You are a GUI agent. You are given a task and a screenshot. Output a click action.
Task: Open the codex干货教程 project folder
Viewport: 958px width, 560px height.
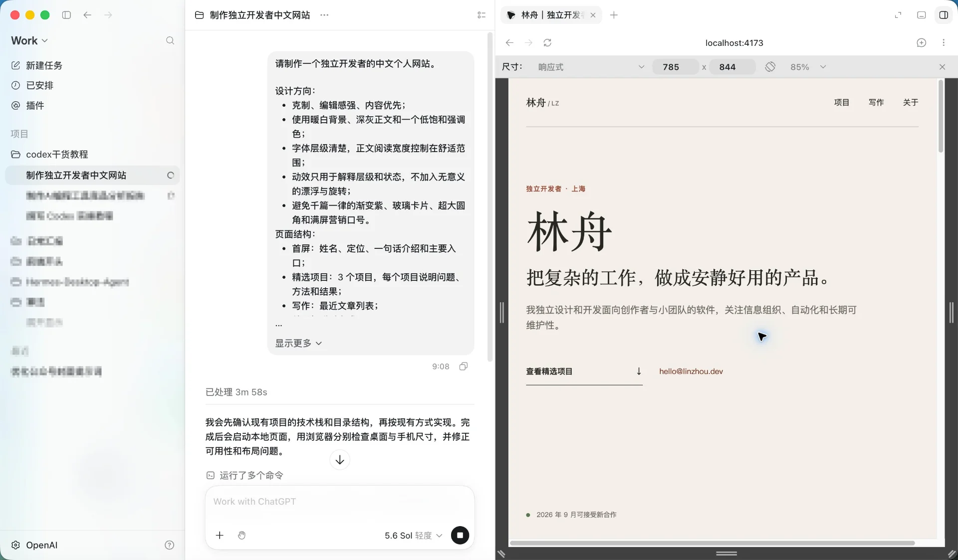click(x=50, y=154)
